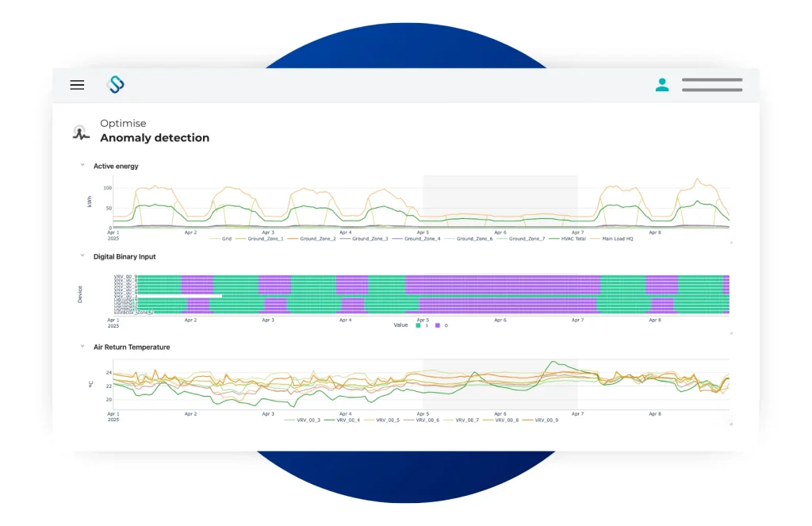
Task: Click the anomaly detection pulse icon
Action: [x=81, y=132]
